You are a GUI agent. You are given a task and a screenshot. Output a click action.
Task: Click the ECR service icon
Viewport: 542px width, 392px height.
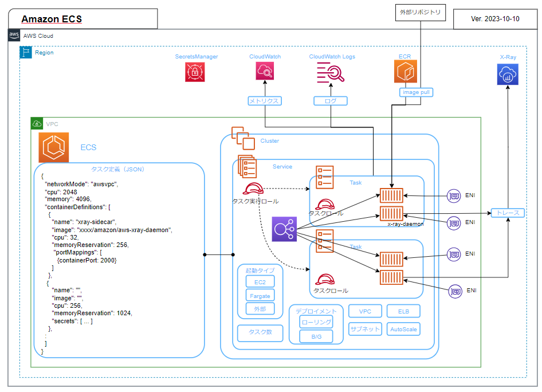point(405,72)
